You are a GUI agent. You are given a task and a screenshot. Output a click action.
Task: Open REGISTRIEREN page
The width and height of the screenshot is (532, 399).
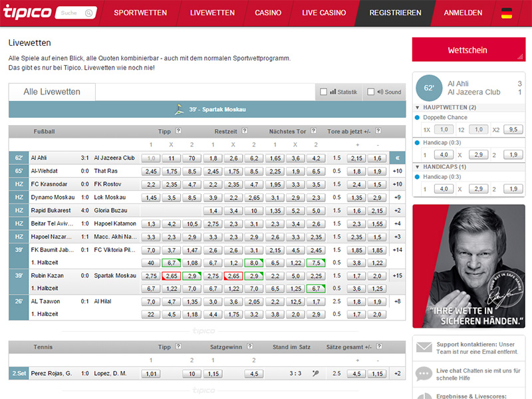[395, 13]
